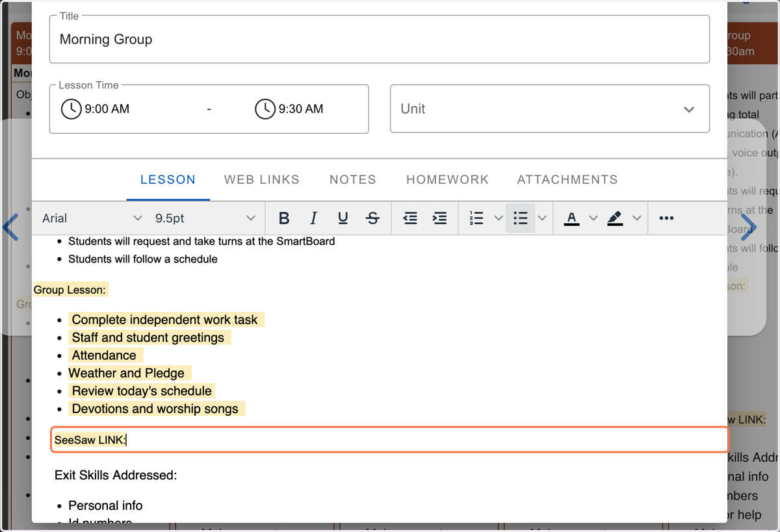Expand text color picker arrow
This screenshot has width=780, height=532.
click(593, 218)
